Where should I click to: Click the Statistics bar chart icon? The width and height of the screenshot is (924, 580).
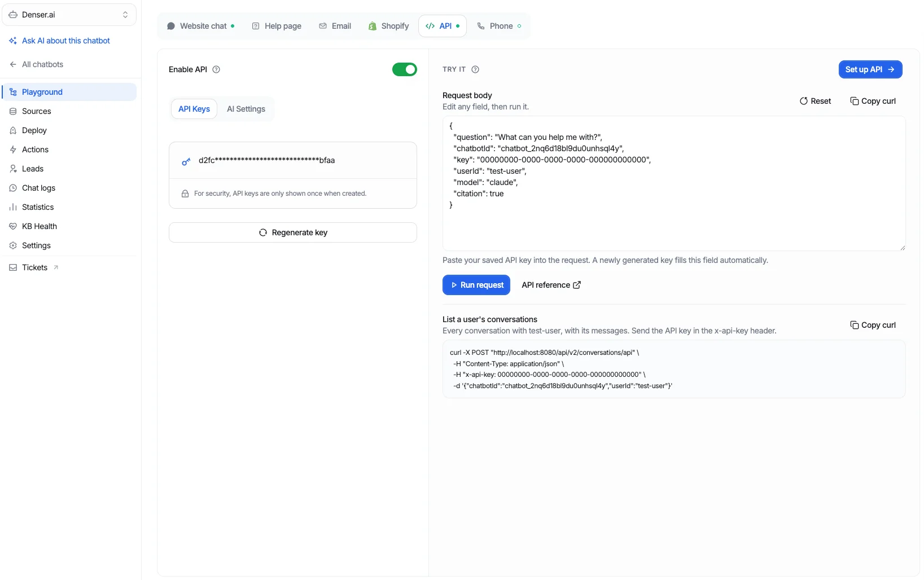(x=13, y=207)
